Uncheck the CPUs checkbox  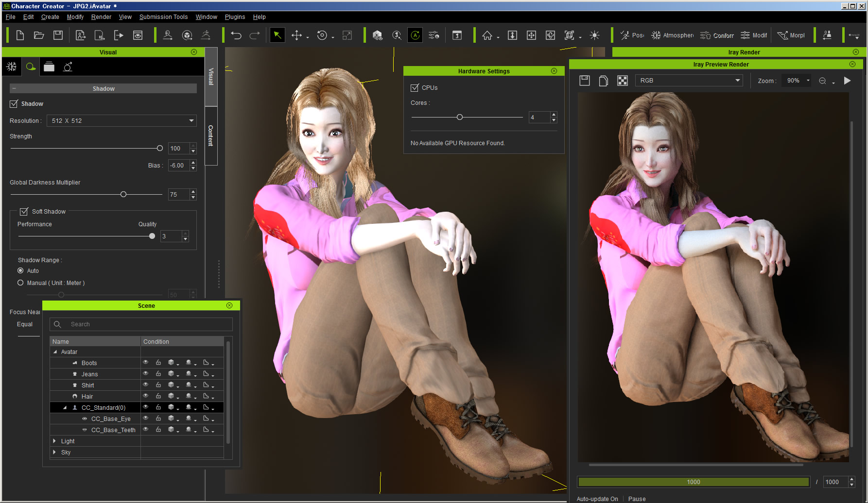[415, 88]
